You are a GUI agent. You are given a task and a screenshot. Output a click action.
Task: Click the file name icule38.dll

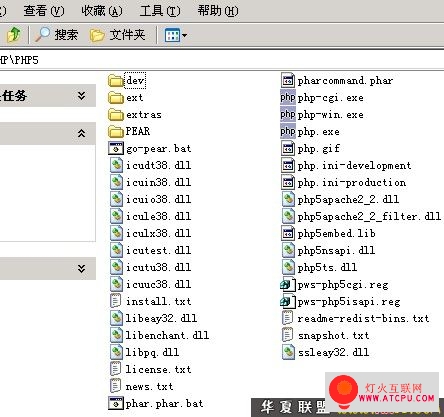pos(158,216)
